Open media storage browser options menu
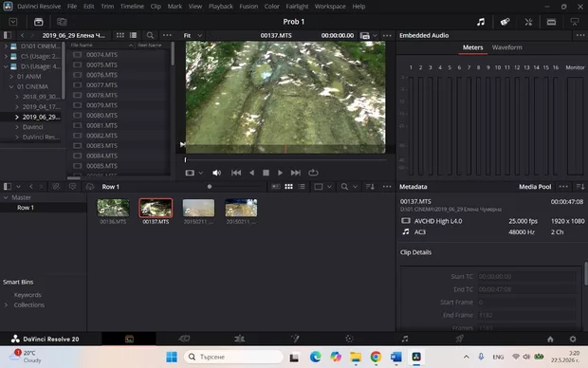This screenshot has width=588, height=368. coord(167,35)
